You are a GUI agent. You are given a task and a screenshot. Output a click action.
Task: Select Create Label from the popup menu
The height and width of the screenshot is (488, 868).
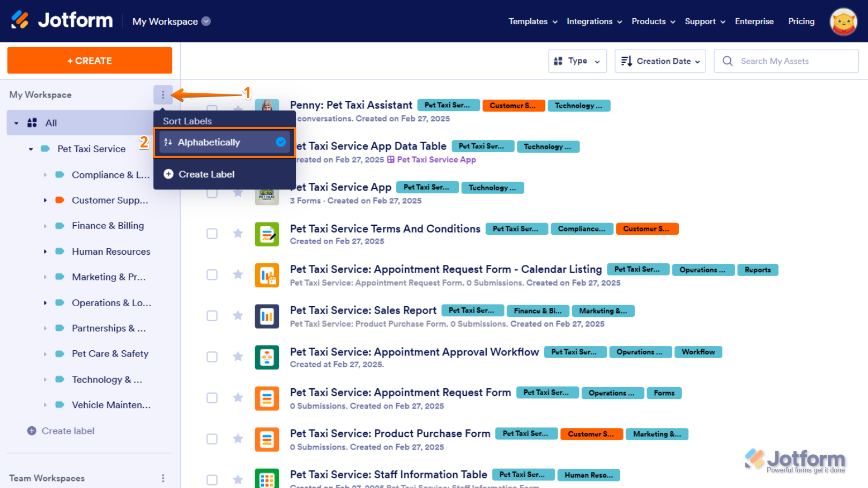(x=206, y=174)
